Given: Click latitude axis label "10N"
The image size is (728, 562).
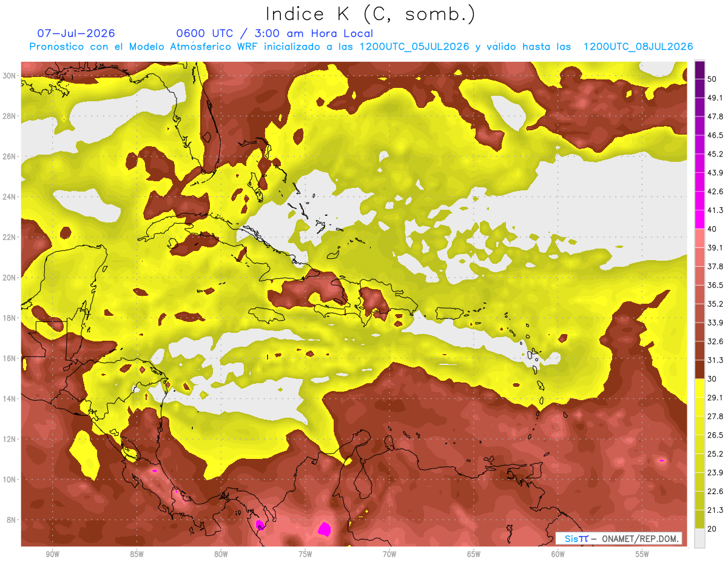Looking at the screenshot, I should click(x=10, y=480).
